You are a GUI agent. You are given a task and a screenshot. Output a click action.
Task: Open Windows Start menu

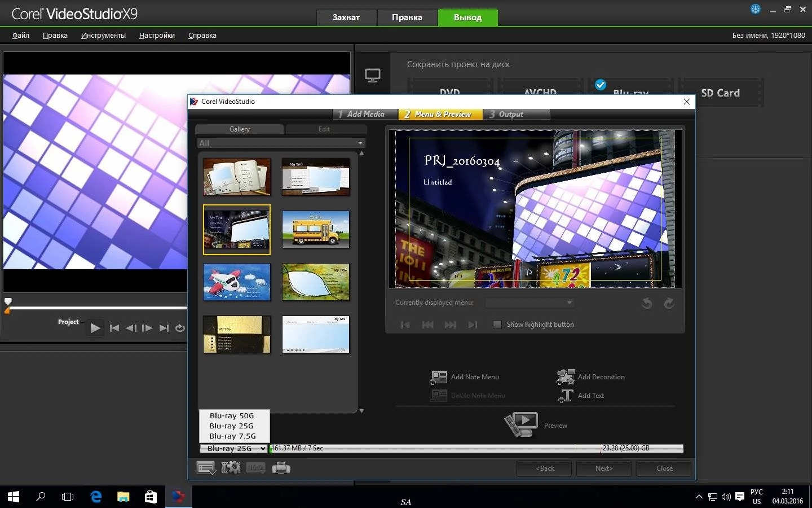14,497
